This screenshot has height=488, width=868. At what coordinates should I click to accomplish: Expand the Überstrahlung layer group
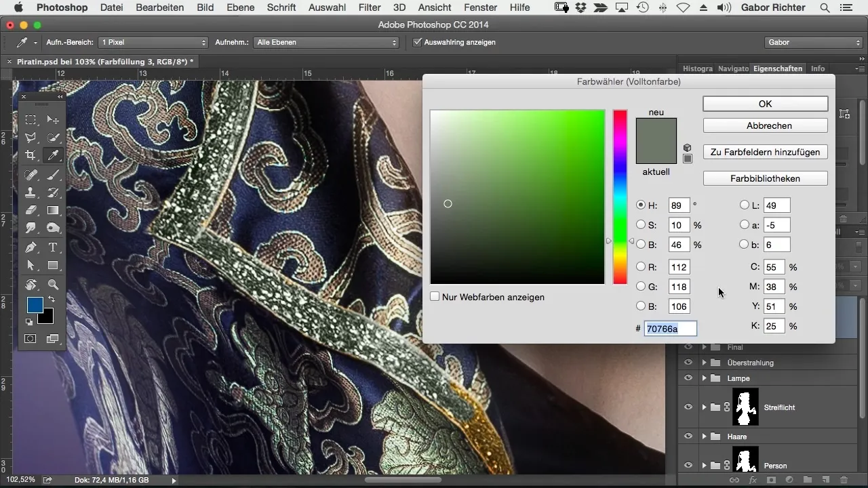point(705,363)
